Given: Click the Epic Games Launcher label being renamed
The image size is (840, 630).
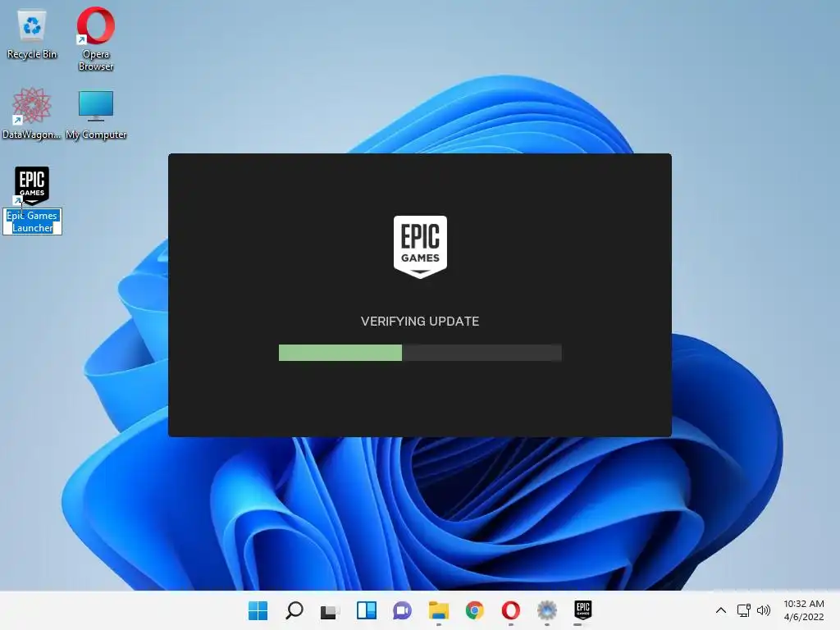Looking at the screenshot, I should point(32,221).
